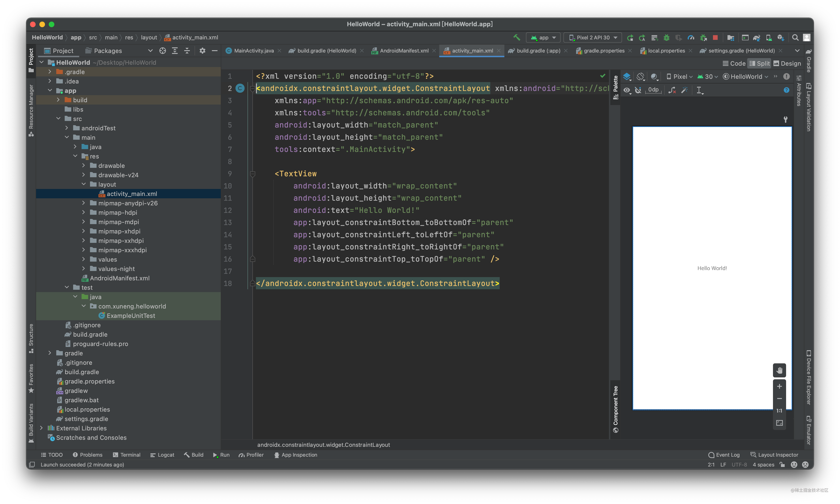Click the Apply Changes and Restart Activity icon
840x504 pixels.
click(642, 37)
